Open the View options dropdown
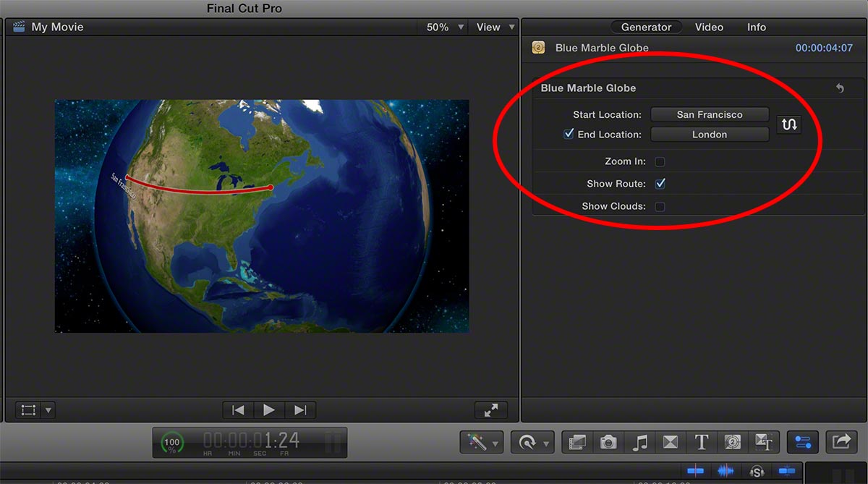Screen dimensions: 868x484 coord(495,27)
